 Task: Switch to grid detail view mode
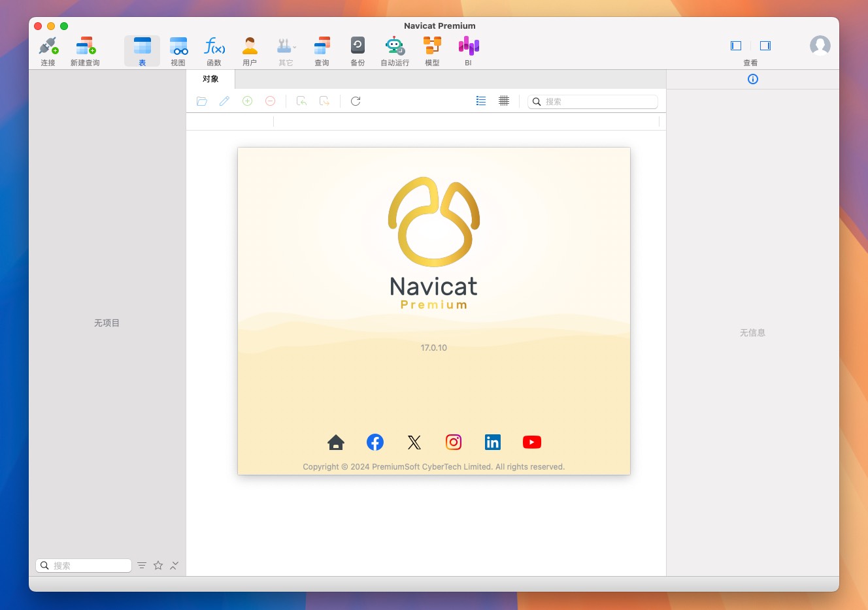coord(504,101)
